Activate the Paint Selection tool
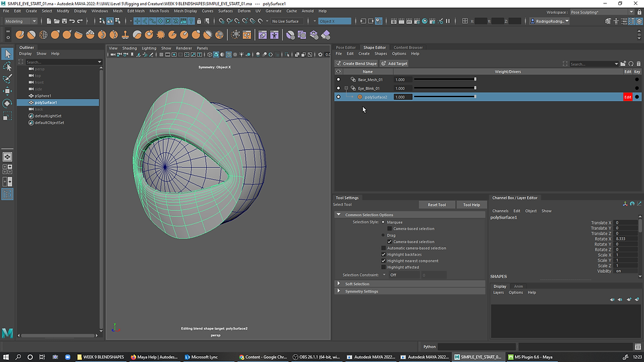Image resolution: width=644 pixels, height=362 pixels. pos(7,79)
